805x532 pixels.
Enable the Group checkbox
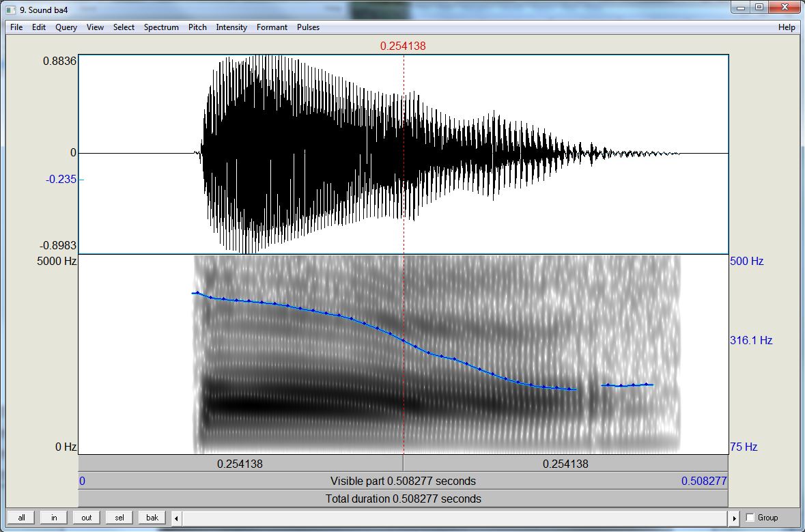coord(750,517)
